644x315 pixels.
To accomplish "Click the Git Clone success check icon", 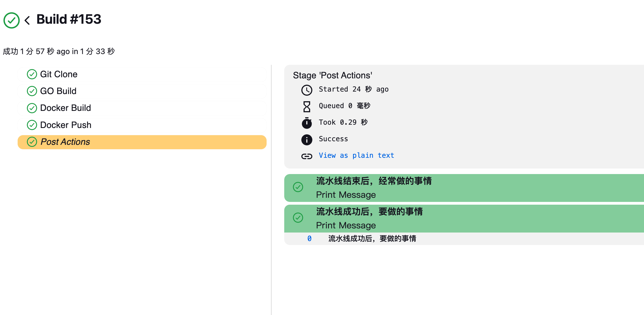I will pyautogui.click(x=32, y=74).
